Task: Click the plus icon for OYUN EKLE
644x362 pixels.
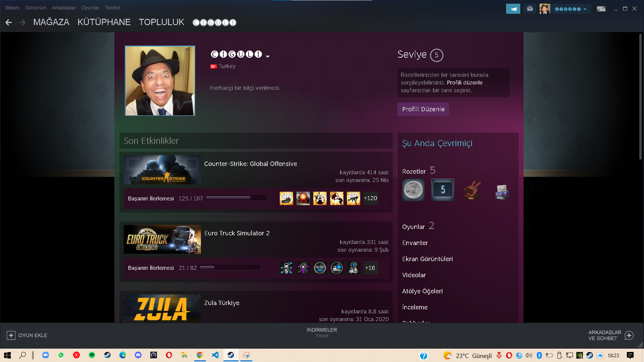Action: [x=11, y=335]
